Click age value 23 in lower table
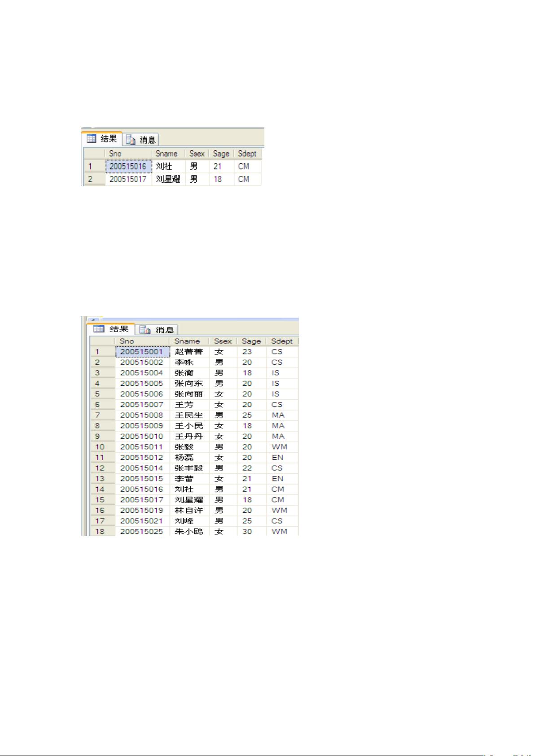535x756 pixels. point(247,352)
